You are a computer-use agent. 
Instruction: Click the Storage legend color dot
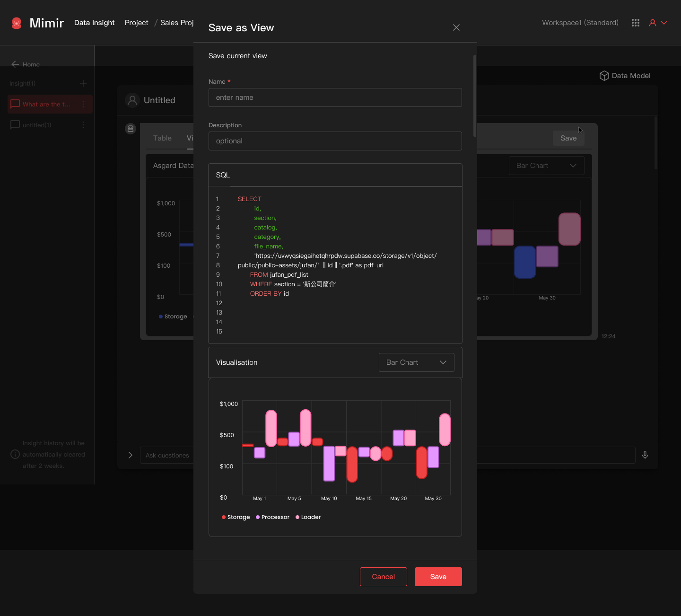224,517
